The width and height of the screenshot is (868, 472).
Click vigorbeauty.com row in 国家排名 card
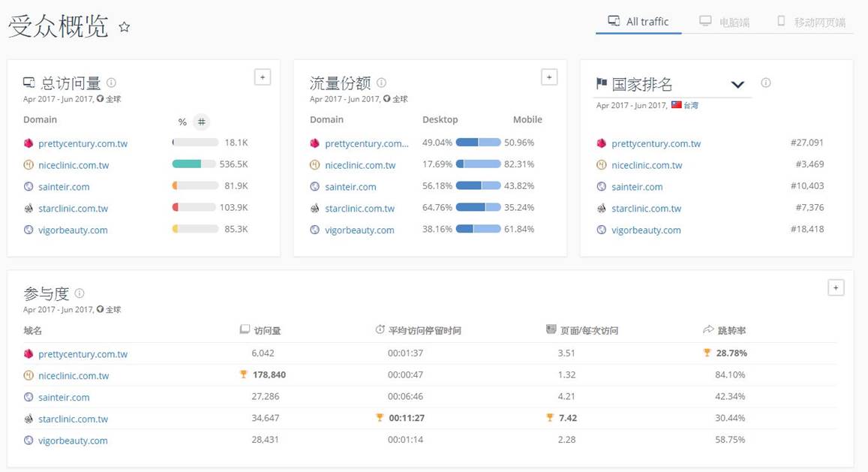(x=647, y=230)
